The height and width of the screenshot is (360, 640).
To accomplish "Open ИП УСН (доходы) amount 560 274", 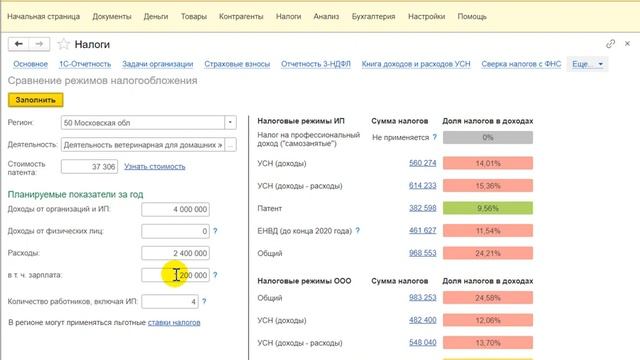I will 422,163.
